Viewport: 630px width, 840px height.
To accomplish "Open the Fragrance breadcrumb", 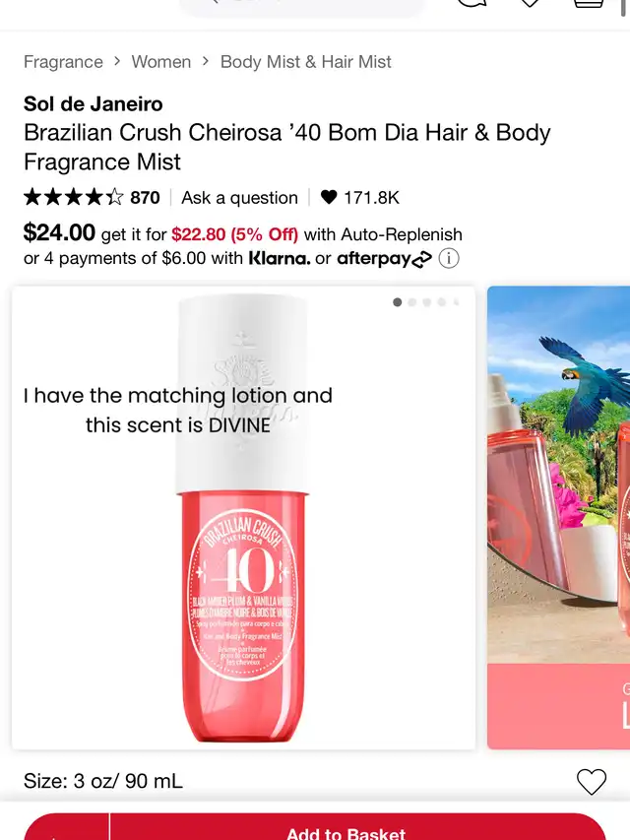I will [x=63, y=62].
